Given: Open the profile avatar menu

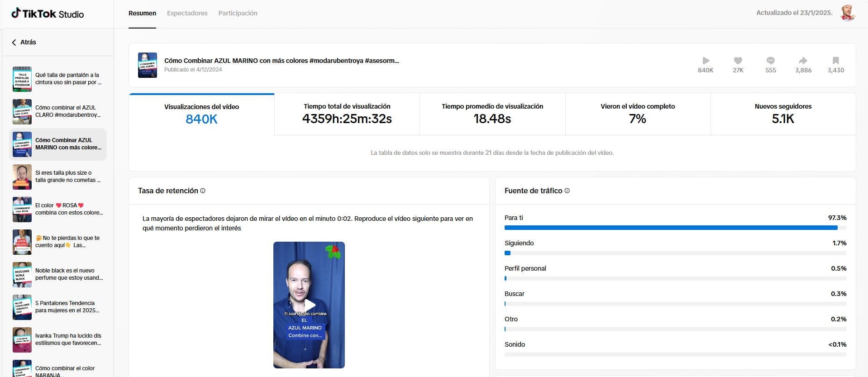Looking at the screenshot, I should coord(847,13).
